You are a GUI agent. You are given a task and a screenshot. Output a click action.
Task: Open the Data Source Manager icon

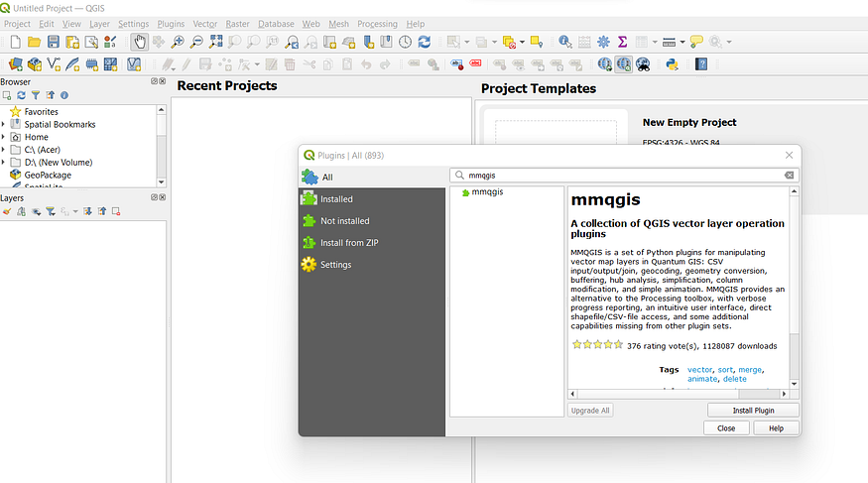[16, 64]
